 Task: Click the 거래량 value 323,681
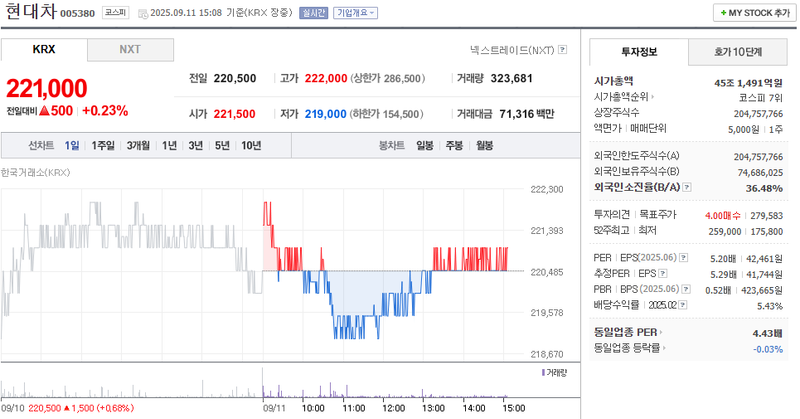(512, 79)
